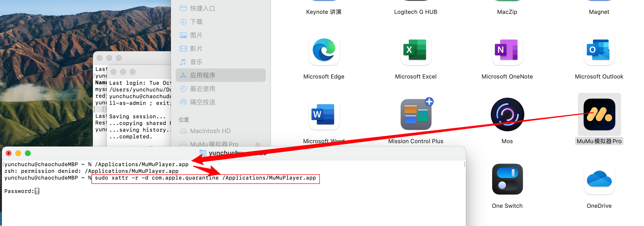644x226 pixels.
Task: Click '...completed.' line in background terminal
Action: click(131, 136)
